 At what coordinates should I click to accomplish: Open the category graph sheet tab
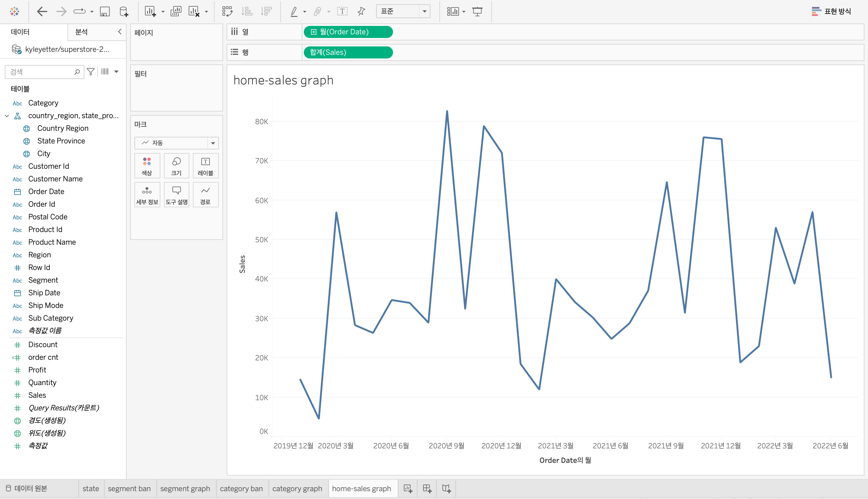coord(297,488)
